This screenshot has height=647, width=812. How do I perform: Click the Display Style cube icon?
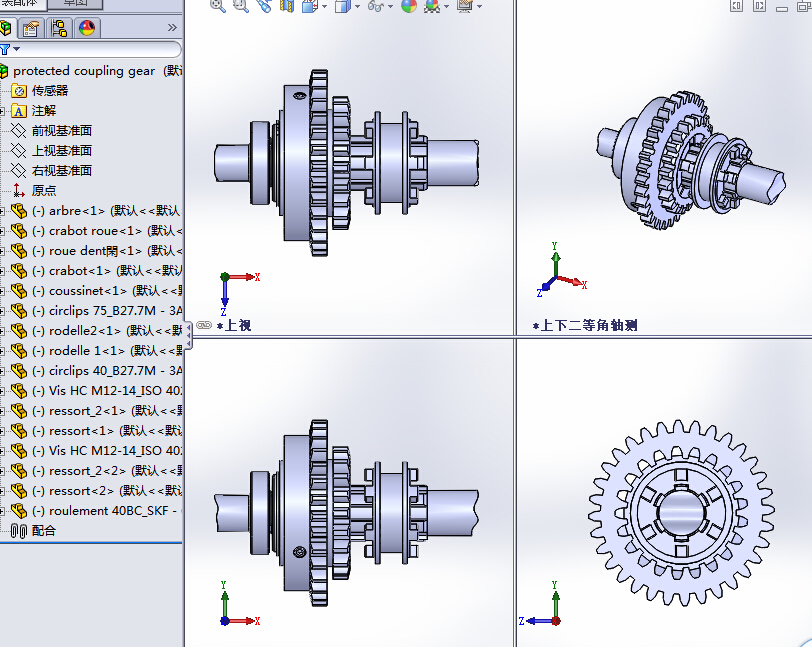click(x=343, y=6)
